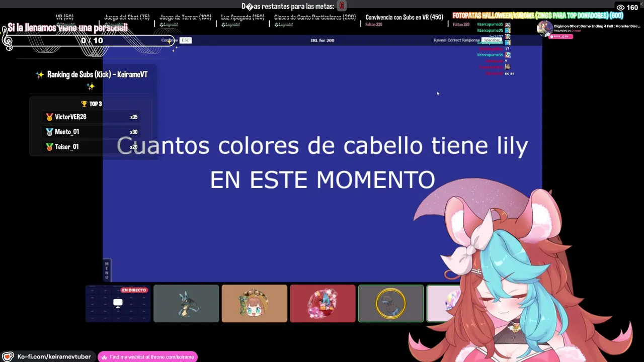The image size is (644, 362).
Task: Click the VR (50) goal
Action: (65, 17)
